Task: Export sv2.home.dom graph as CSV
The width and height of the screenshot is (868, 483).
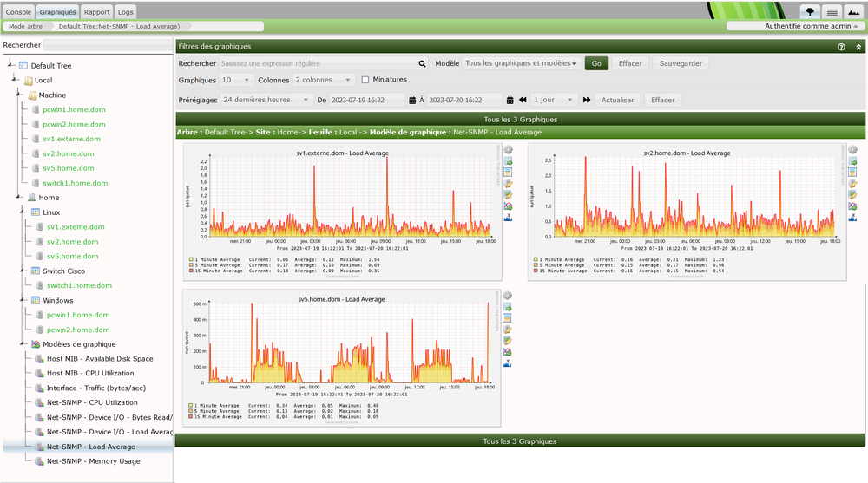Action: 853,161
